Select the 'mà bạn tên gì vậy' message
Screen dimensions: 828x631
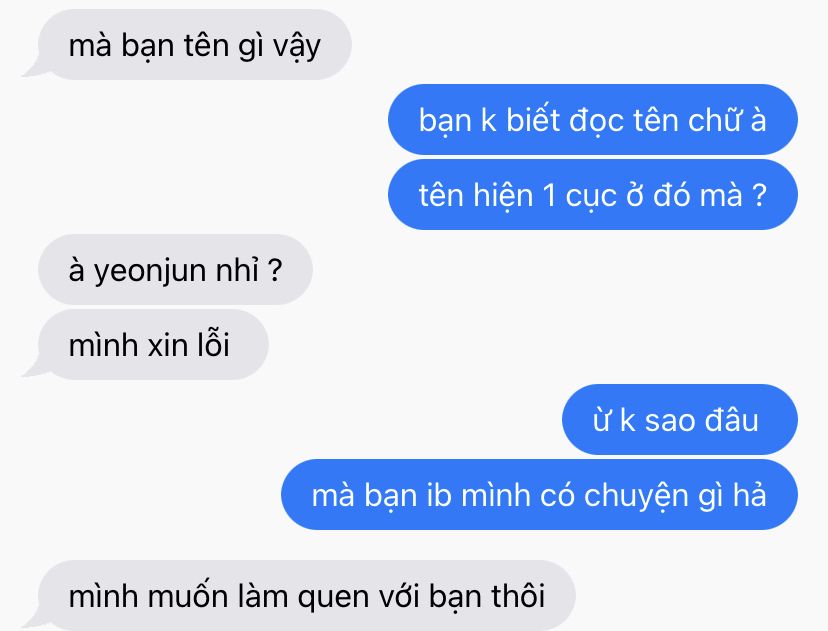[194, 45]
